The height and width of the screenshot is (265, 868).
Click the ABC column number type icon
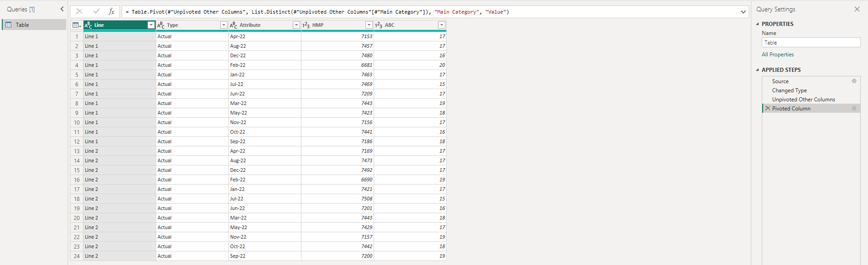379,25
